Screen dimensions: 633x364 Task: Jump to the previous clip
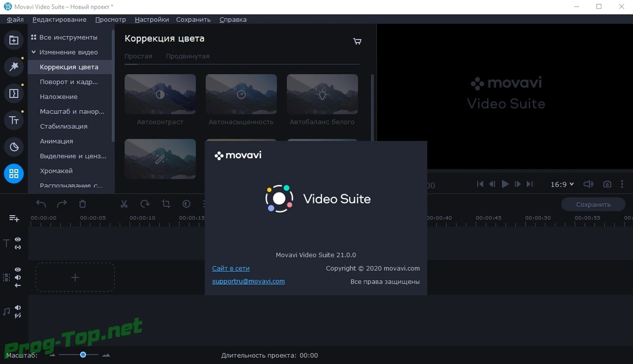[x=480, y=184]
